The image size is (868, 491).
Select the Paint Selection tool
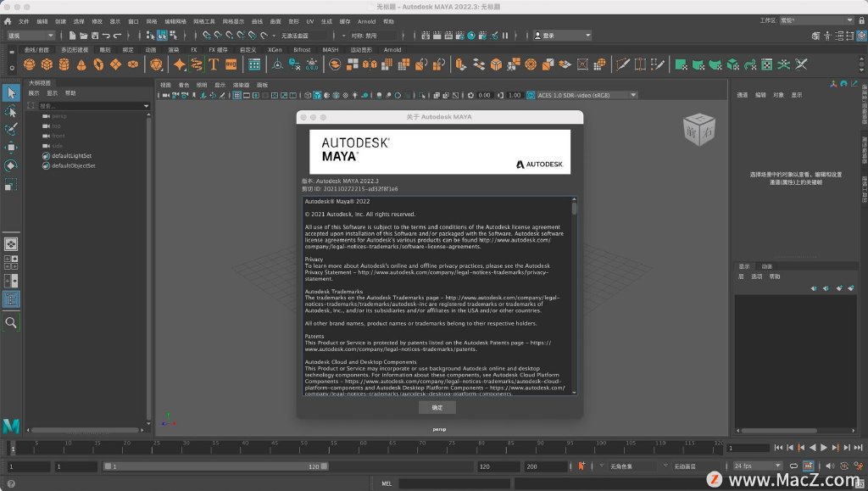11,130
